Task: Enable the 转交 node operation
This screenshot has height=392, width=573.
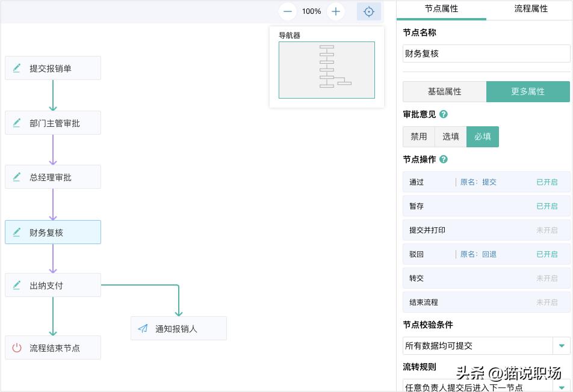Action: [x=547, y=278]
